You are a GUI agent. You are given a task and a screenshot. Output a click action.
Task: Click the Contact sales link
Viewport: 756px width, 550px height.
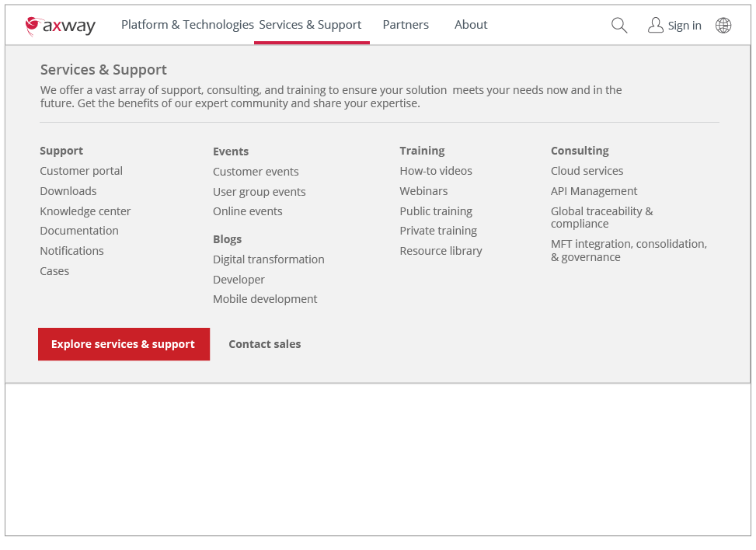click(x=264, y=344)
